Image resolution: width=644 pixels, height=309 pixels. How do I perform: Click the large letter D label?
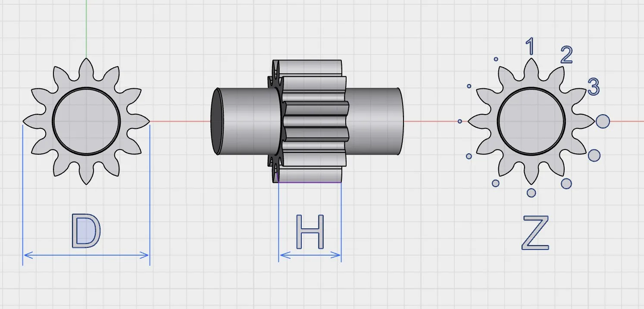(86, 231)
